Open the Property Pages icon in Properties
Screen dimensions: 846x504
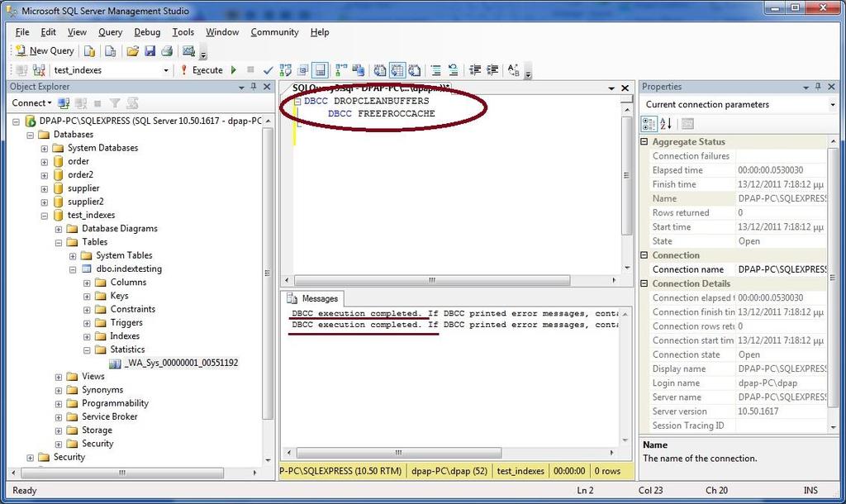pos(687,124)
